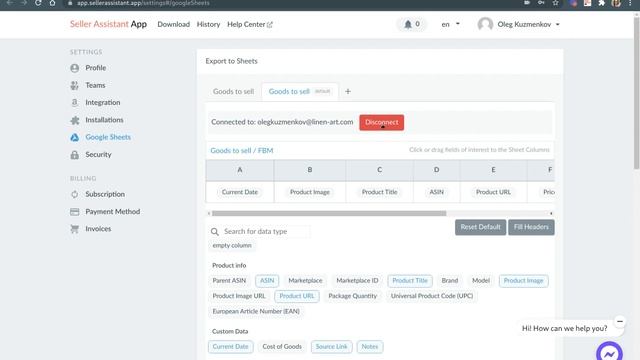
Task: Click the horizontal scrollbar of sheet columns
Action: 329,213
